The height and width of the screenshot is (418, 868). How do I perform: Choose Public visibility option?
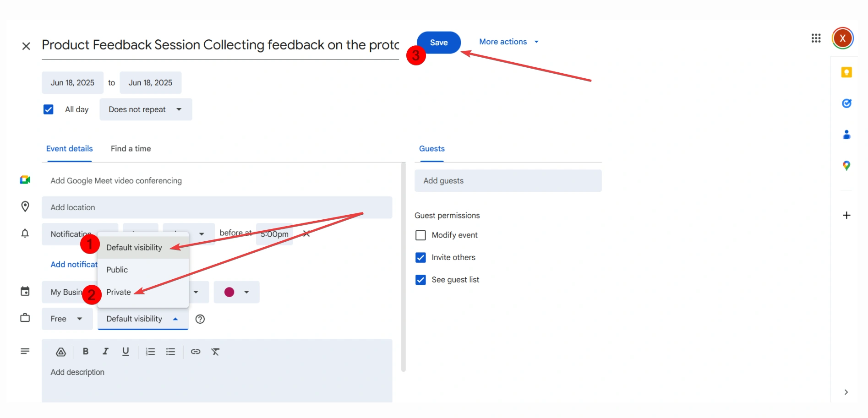(x=117, y=270)
